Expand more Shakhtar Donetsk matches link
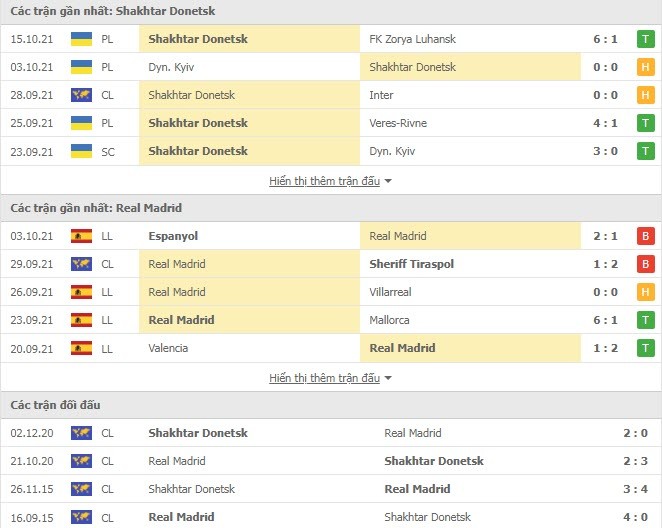662x528 pixels. coord(324,181)
